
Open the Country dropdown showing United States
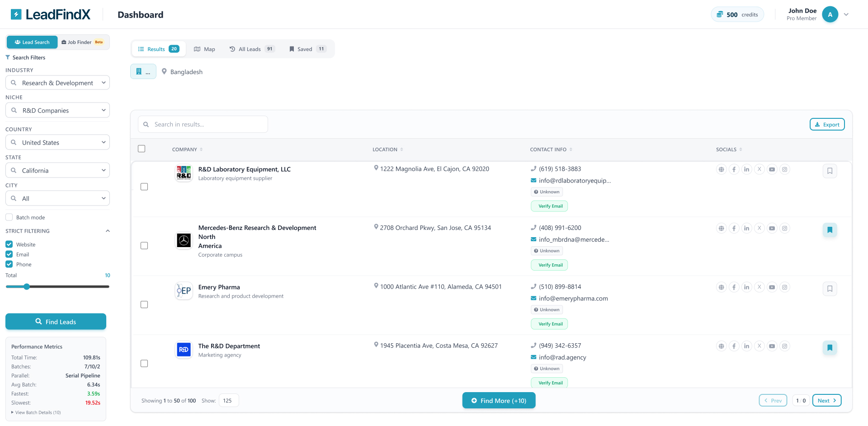pyautogui.click(x=57, y=142)
